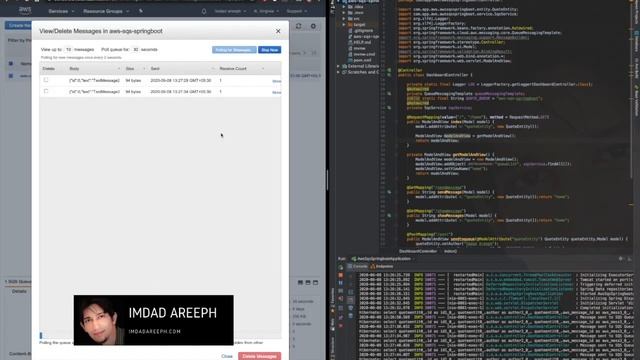Click the pause output icon in Run panel
Screen dimensions: 640x360
pos(341,283)
